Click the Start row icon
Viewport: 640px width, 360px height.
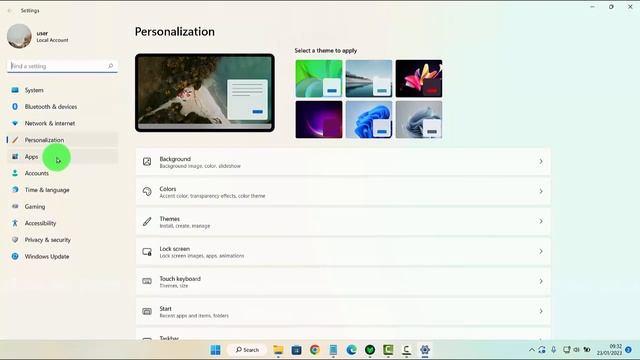(x=147, y=311)
